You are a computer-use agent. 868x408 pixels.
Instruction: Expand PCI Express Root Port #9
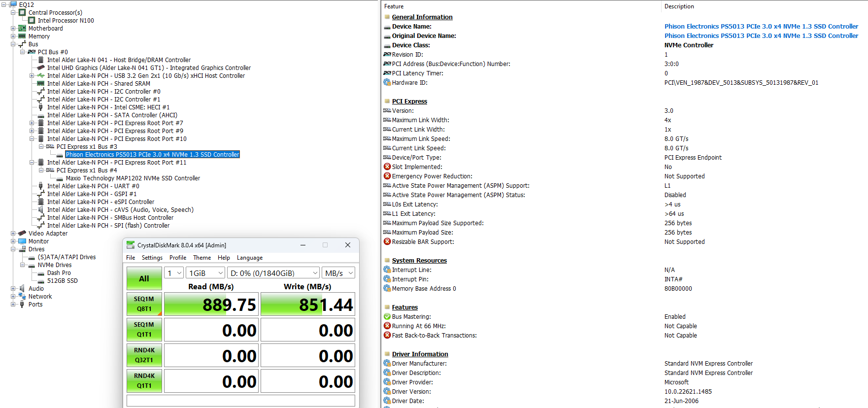pos(32,131)
